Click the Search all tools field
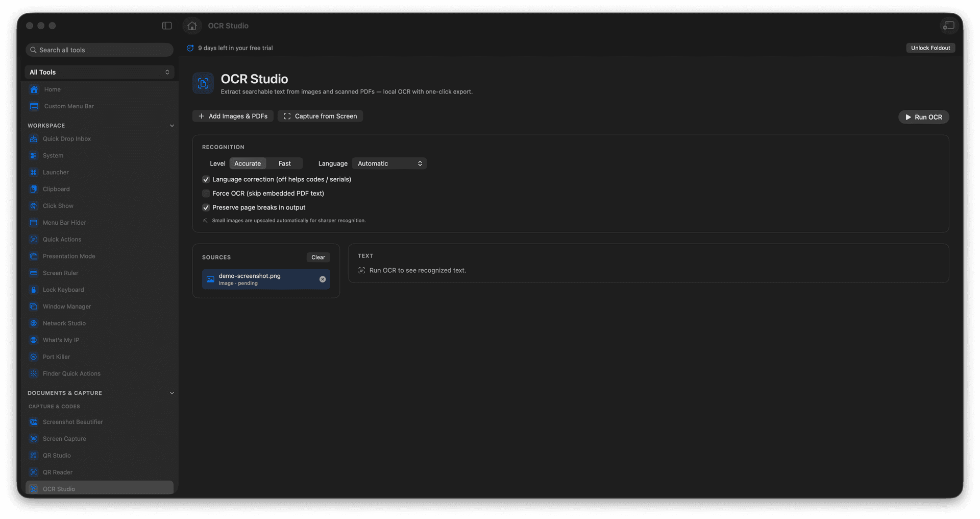This screenshot has height=519, width=980. point(100,50)
